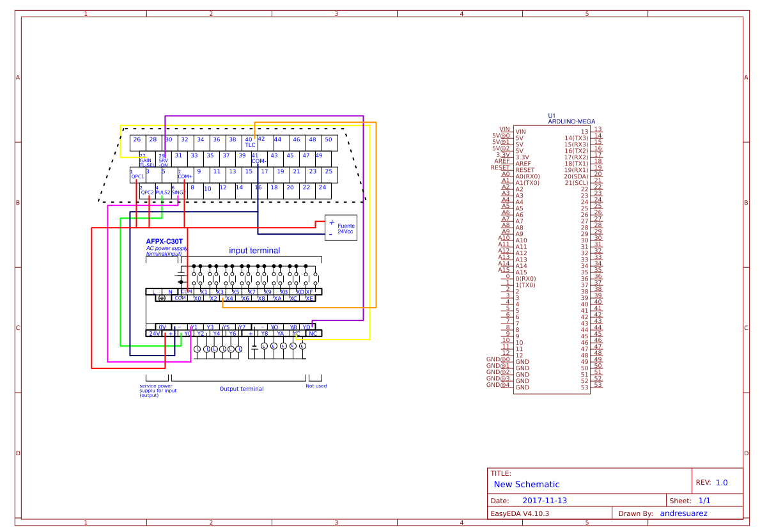Click the andresuarez Drawn By link

pos(683,513)
